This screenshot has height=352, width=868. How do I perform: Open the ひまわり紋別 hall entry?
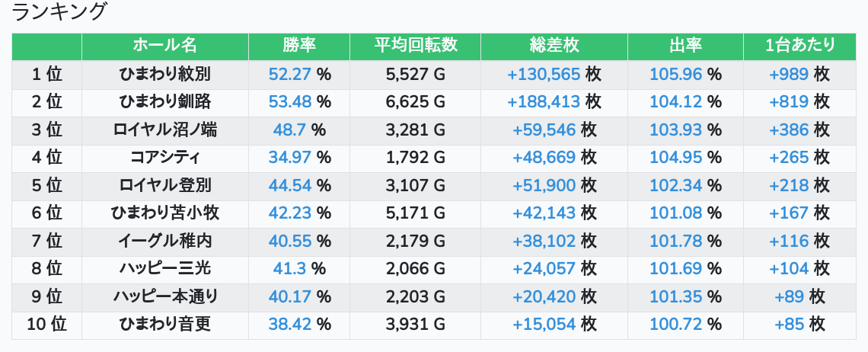click(x=164, y=75)
